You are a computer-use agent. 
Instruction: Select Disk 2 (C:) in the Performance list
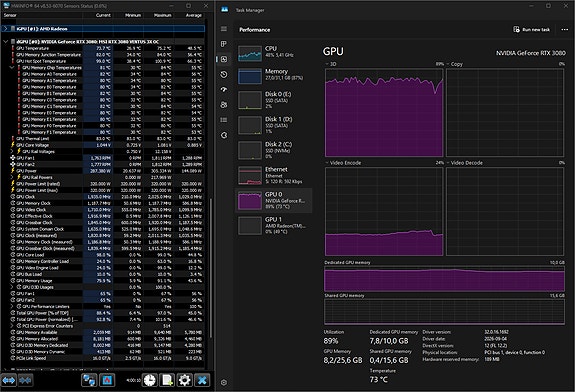(x=274, y=150)
